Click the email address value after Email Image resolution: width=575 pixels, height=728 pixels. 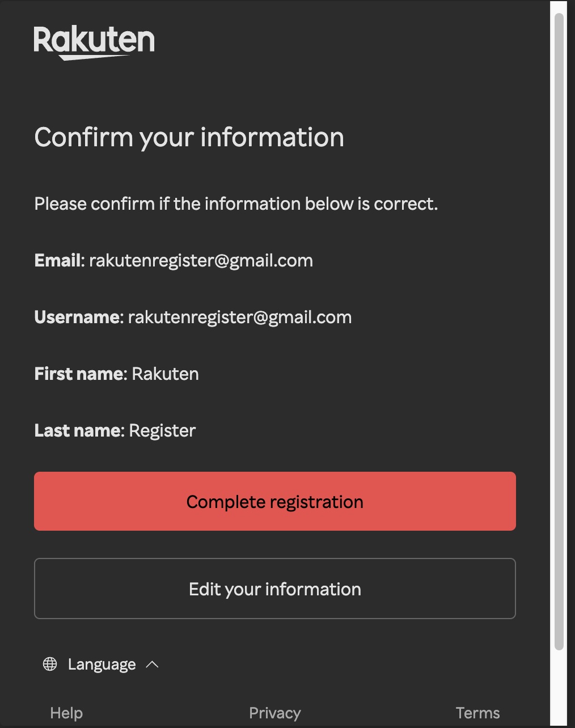click(201, 260)
